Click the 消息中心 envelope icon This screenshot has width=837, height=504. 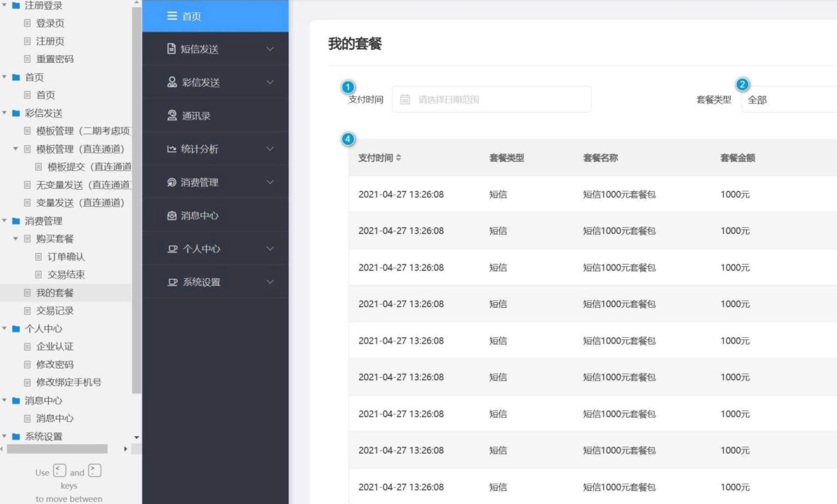172,215
